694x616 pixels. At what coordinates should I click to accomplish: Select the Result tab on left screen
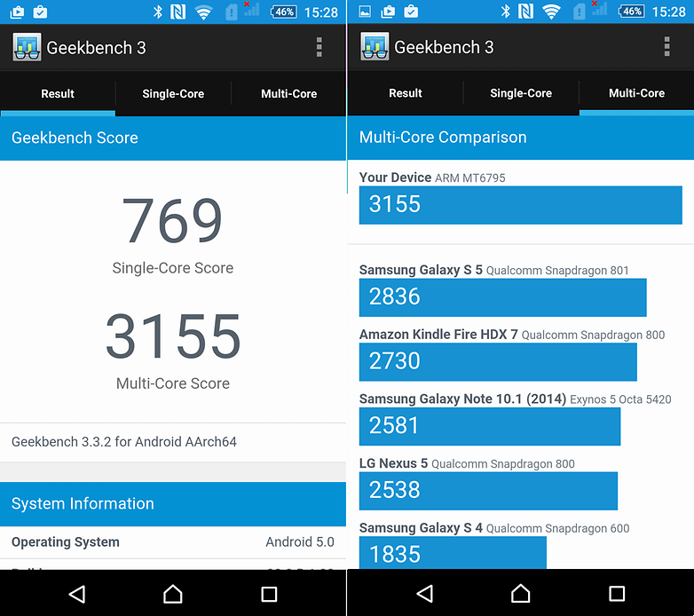point(58,94)
